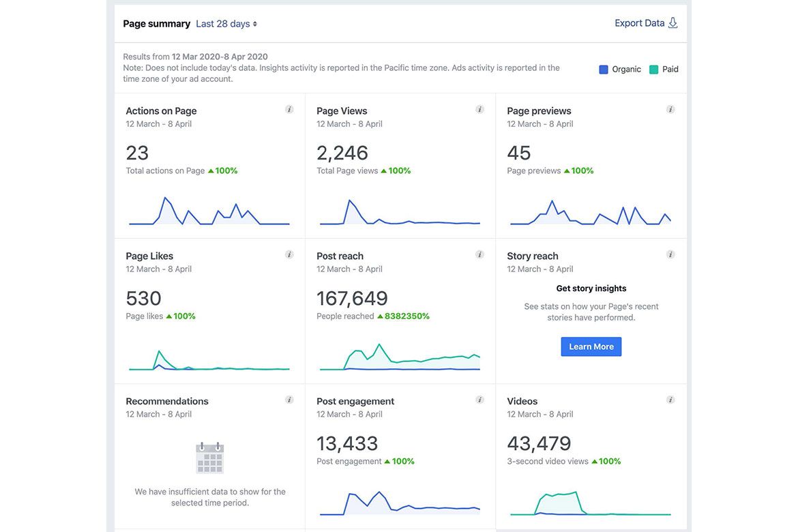Open info icon for Actions on Page
This screenshot has width=798, height=532.
289,109
